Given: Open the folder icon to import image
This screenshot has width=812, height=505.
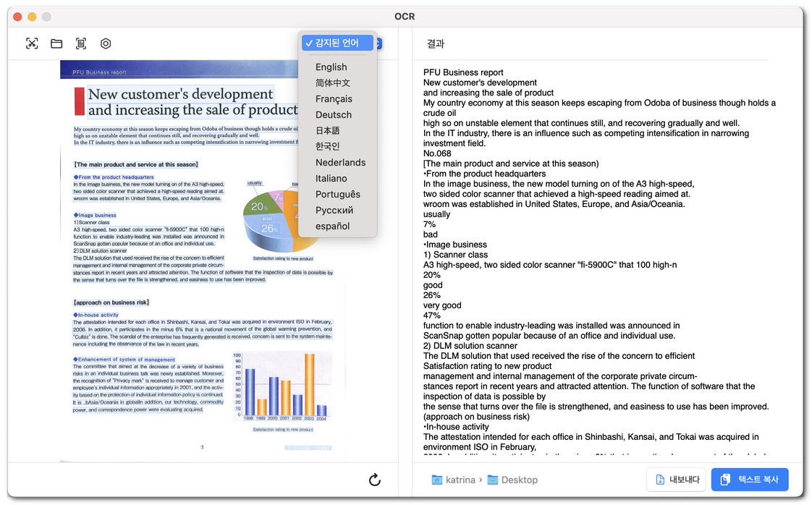Looking at the screenshot, I should [x=56, y=43].
